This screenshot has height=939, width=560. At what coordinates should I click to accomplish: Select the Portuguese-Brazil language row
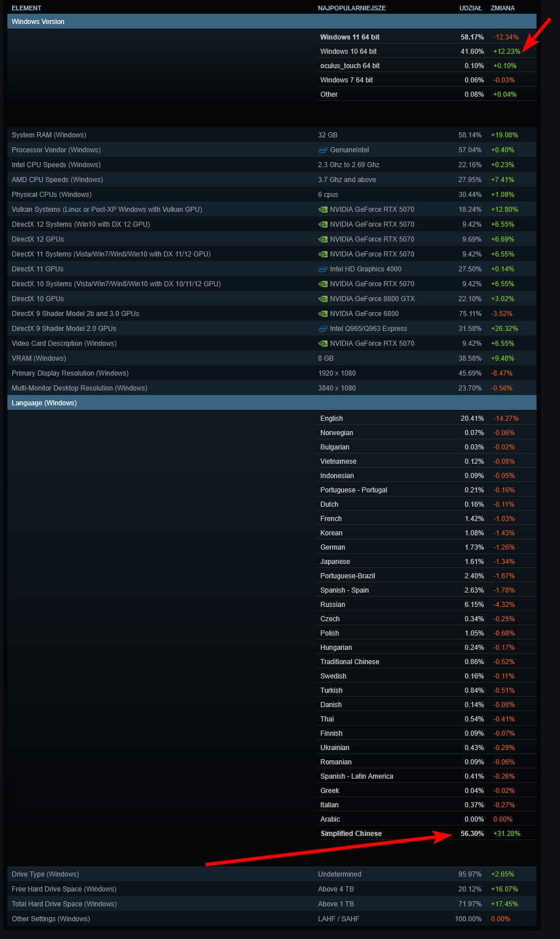(x=426, y=576)
